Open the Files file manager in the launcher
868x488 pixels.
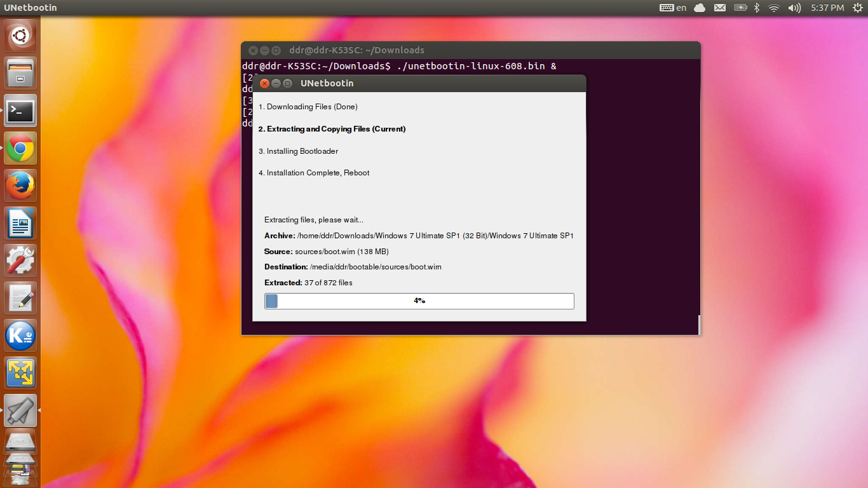(20, 72)
